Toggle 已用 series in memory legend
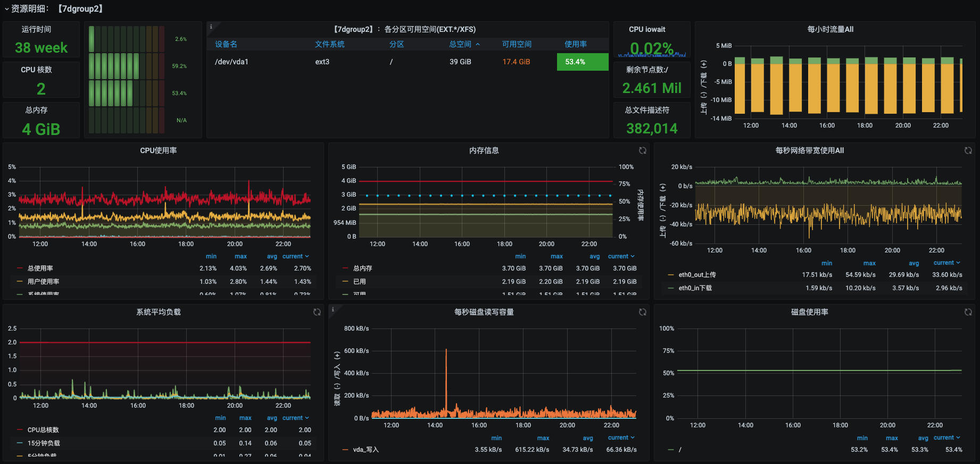The width and height of the screenshot is (980, 464). 360,282
